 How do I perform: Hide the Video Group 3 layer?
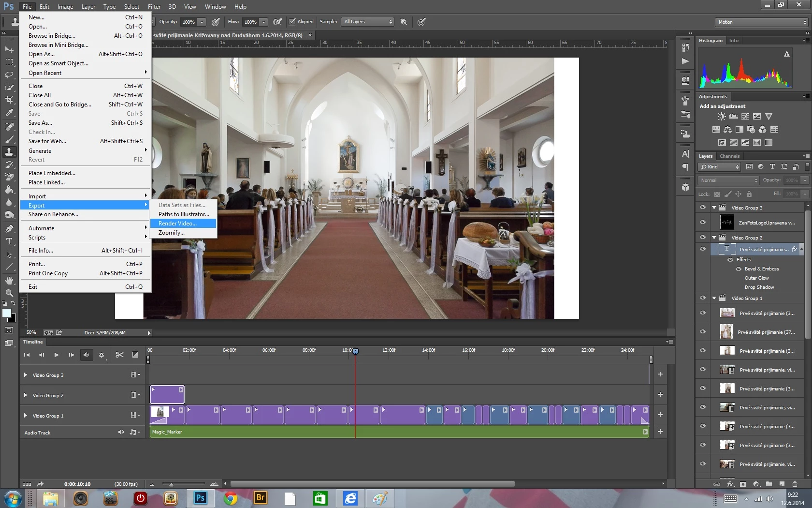click(x=703, y=208)
